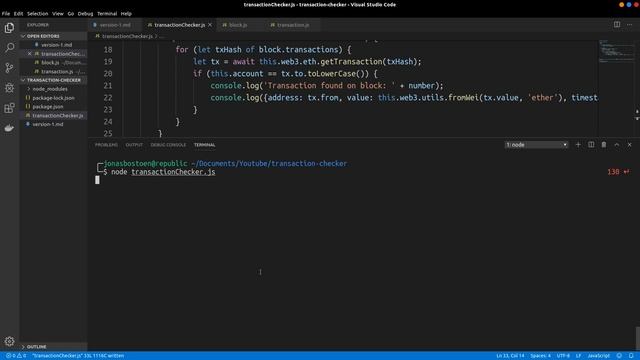Viewport: 640px width, 360px height.
Task: Collapse the Open Editors section
Action: tap(53, 36)
